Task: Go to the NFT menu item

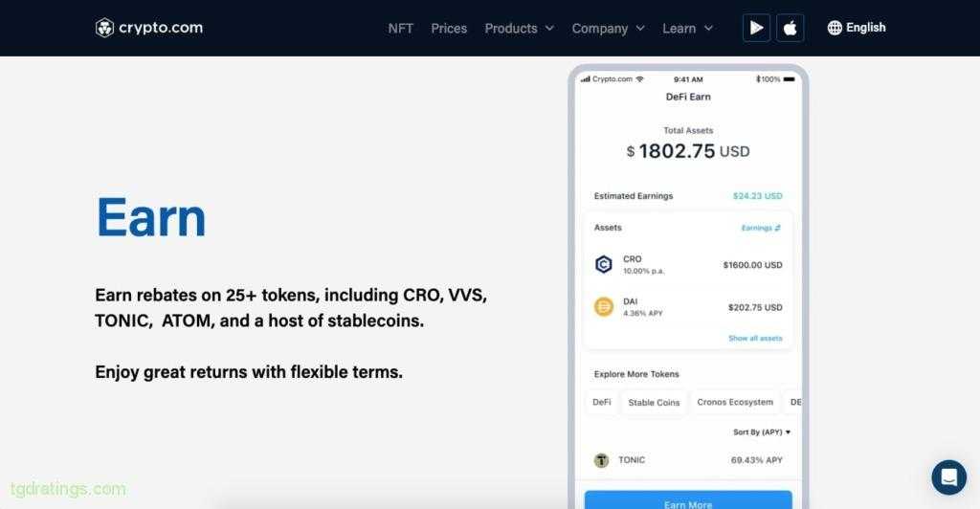Action: pos(401,29)
